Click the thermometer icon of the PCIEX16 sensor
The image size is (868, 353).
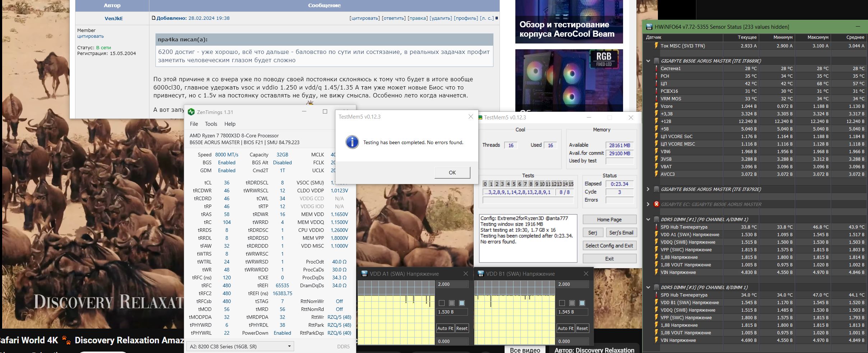(656, 91)
